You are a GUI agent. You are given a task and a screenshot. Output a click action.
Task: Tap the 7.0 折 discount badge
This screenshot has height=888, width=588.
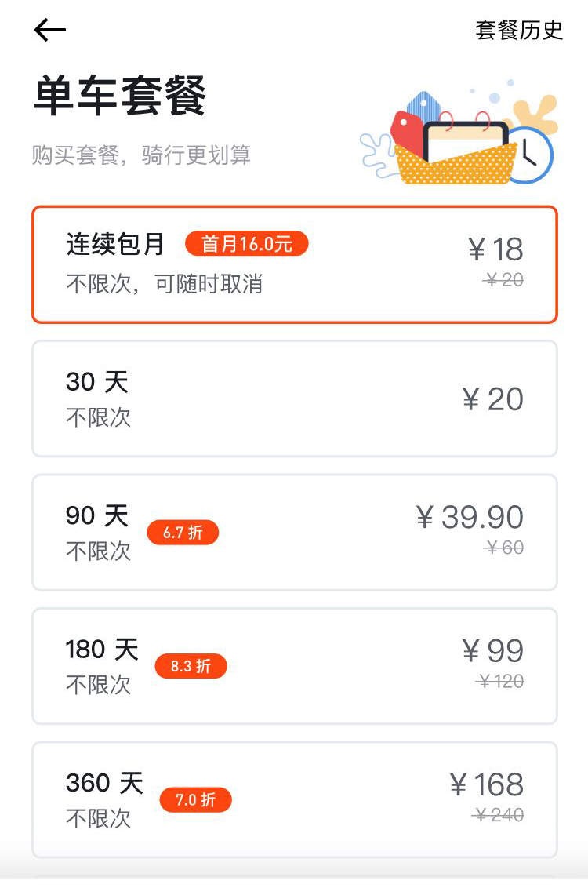[x=195, y=799]
